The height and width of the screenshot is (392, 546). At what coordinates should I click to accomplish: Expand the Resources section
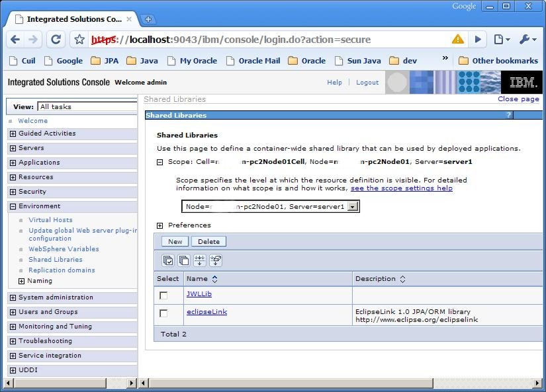click(x=13, y=177)
